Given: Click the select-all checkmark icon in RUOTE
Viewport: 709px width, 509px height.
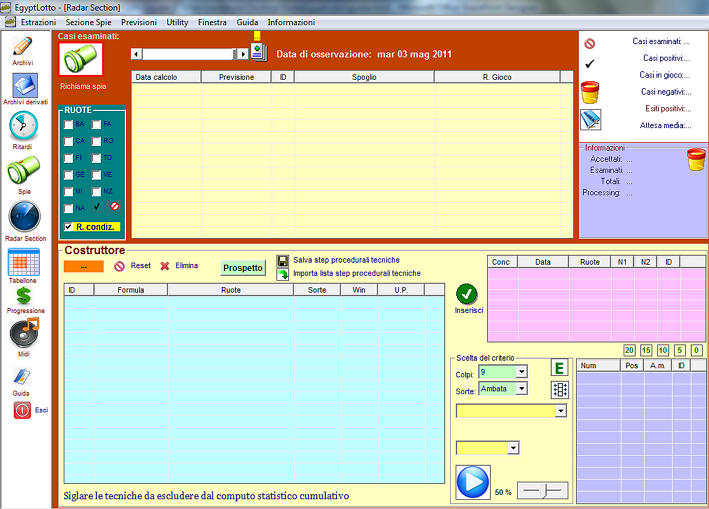Looking at the screenshot, I should [97, 207].
